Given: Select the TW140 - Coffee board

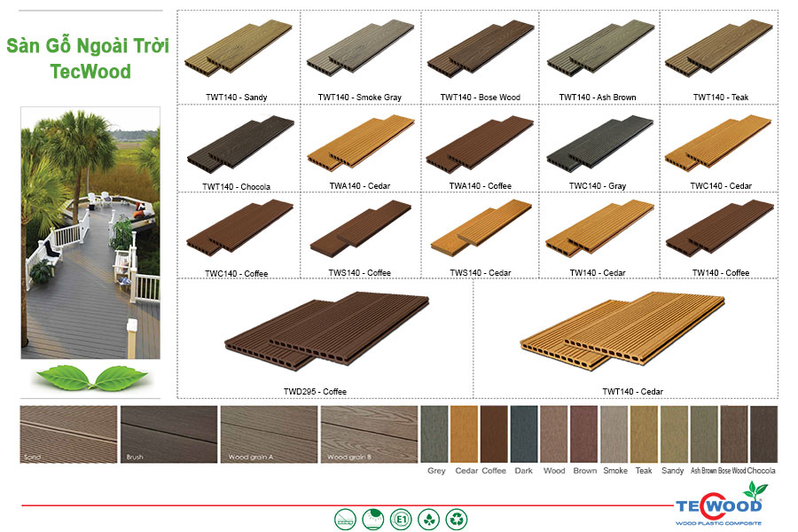Looking at the screenshot, I should pyautogui.click(x=720, y=227).
